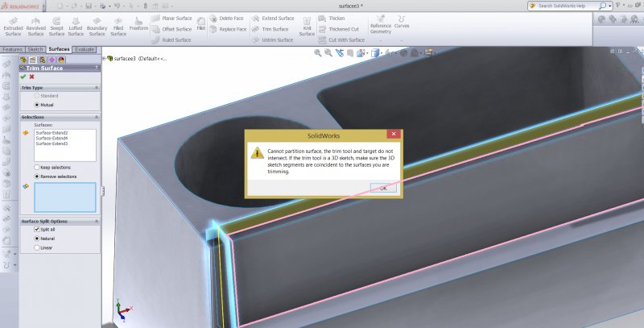Click the Save icon in the title bar
The image size is (644, 328).
[x=89, y=6]
